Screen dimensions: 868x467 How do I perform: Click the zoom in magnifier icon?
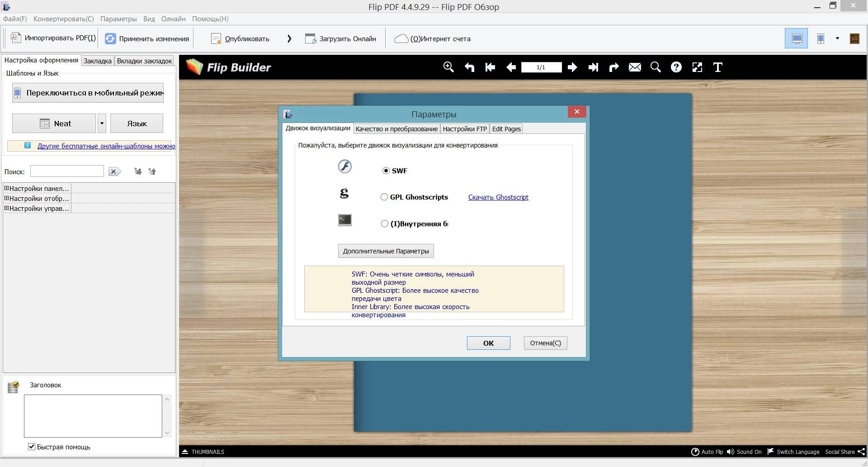(448, 67)
